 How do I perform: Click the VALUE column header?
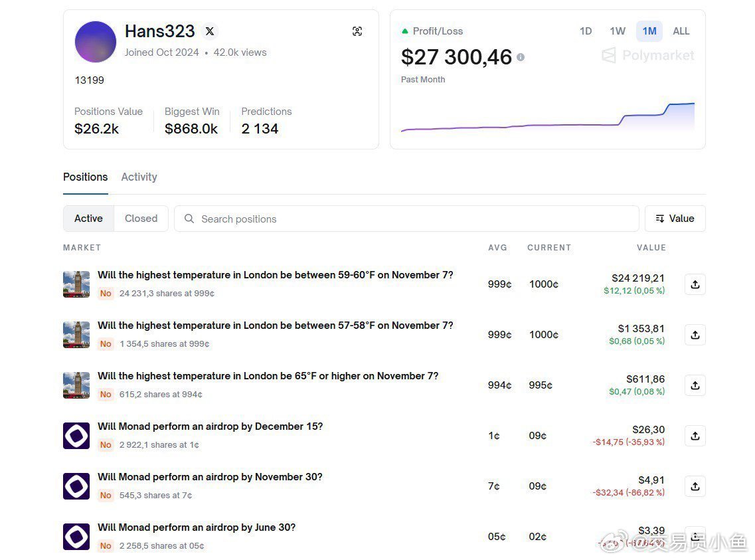(x=651, y=248)
